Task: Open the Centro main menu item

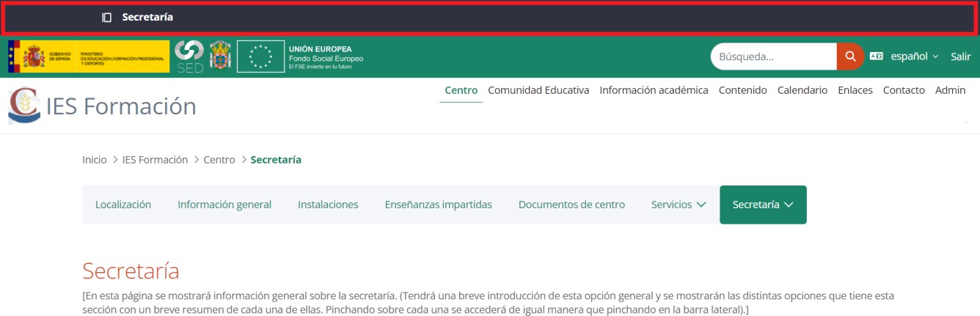Action: tap(461, 90)
